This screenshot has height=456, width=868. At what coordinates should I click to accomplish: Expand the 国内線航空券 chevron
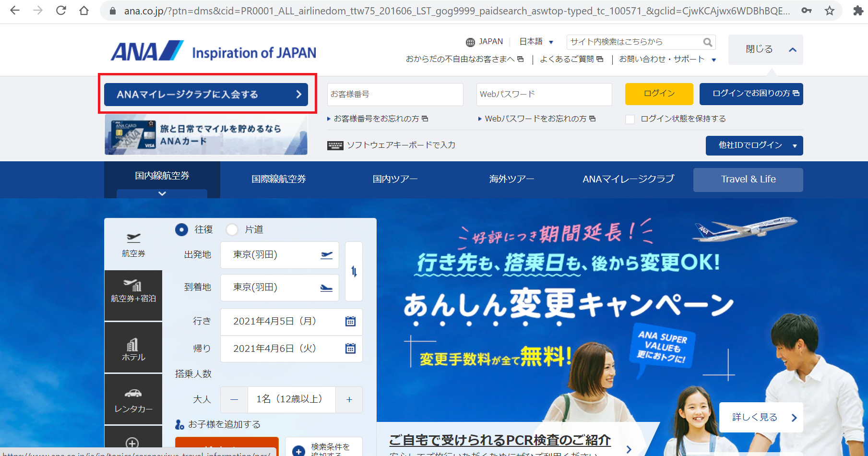click(x=162, y=193)
